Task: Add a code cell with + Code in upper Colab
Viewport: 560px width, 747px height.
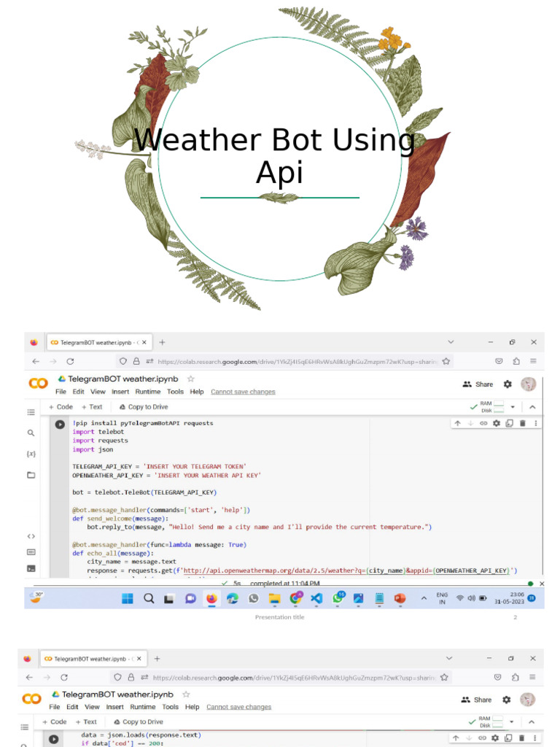Action: (x=61, y=407)
